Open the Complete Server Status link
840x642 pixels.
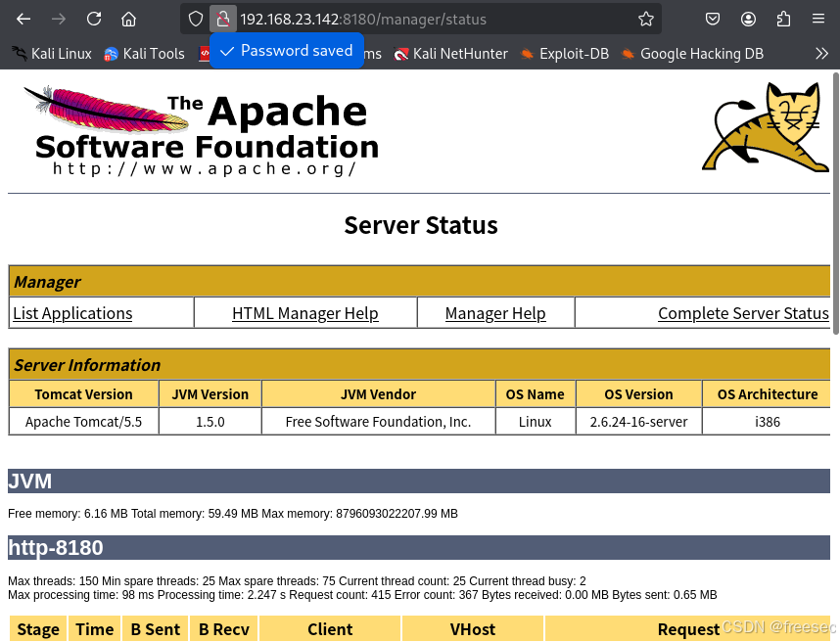click(743, 313)
